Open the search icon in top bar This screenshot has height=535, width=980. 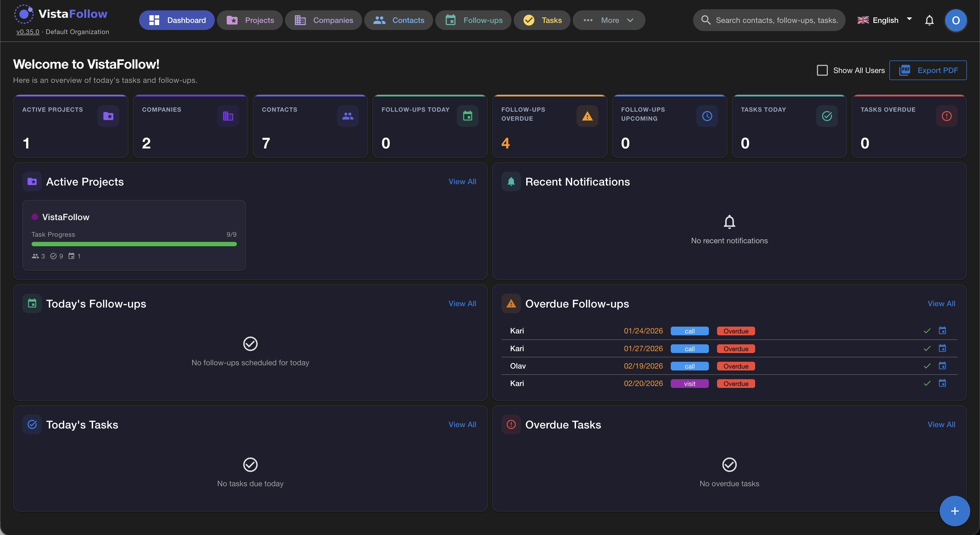(x=706, y=20)
